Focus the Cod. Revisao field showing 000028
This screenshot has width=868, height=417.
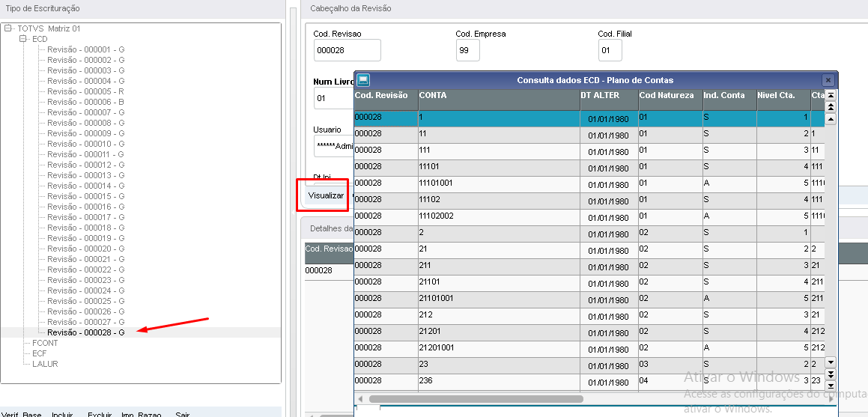click(x=347, y=50)
